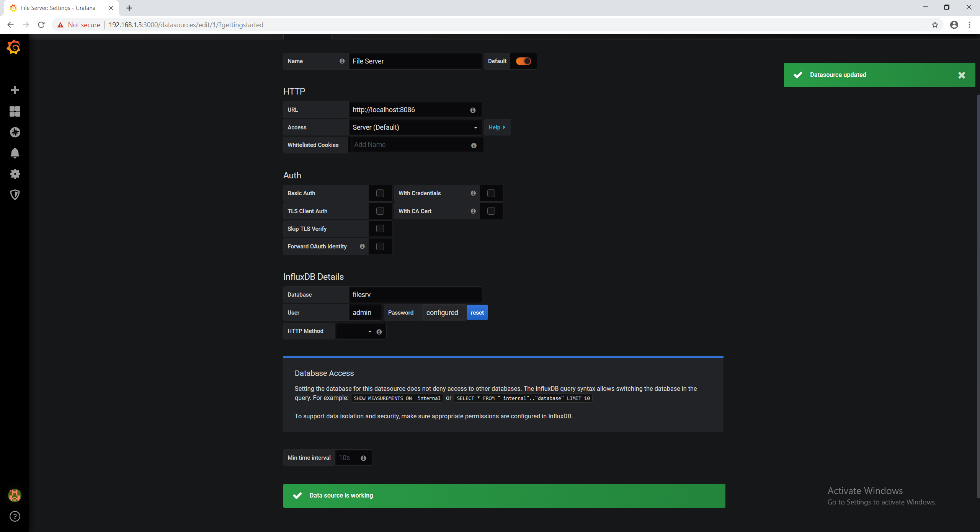
Task: Click the Whitelisted Cookies Add Name field
Action: [x=415, y=145]
